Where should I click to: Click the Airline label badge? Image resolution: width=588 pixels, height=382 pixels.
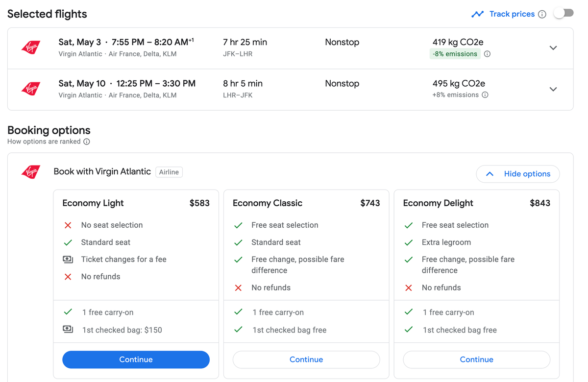[169, 172]
